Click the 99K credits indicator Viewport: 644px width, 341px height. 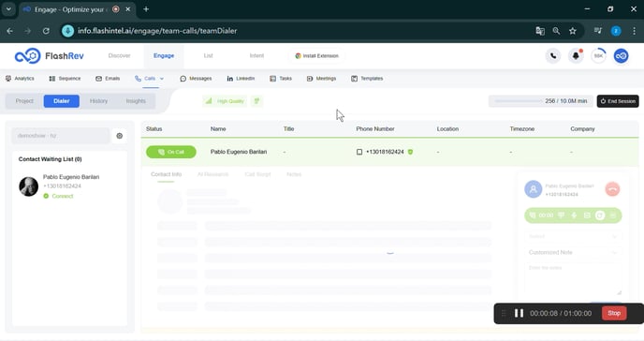[x=598, y=56]
